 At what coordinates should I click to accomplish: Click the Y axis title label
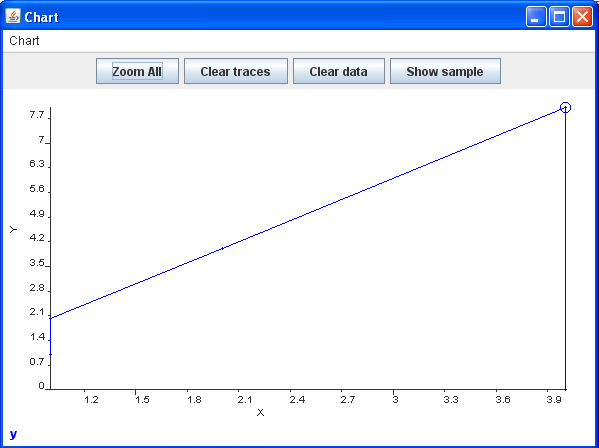click(x=13, y=229)
